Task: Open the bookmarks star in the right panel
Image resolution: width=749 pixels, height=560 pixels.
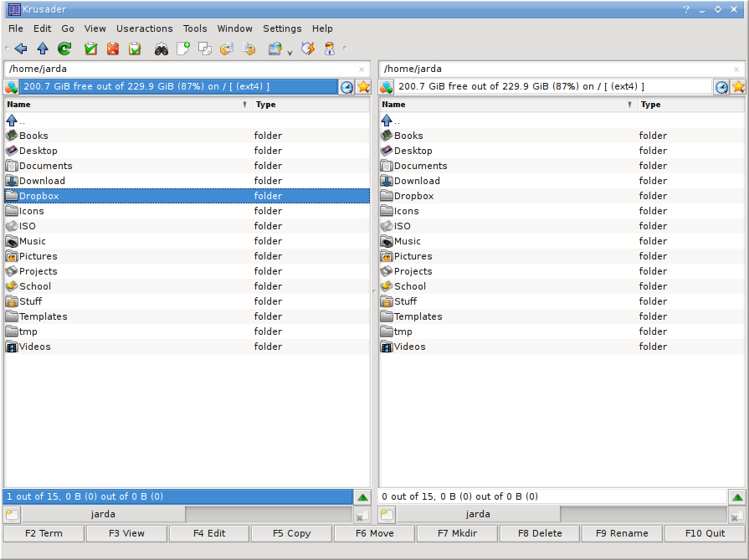Action: tap(738, 87)
